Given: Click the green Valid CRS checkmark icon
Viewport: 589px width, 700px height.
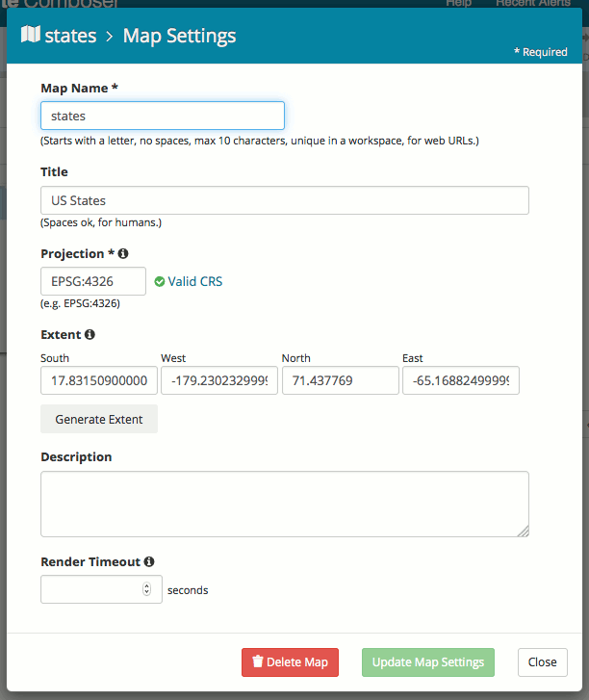Looking at the screenshot, I should 159,282.
